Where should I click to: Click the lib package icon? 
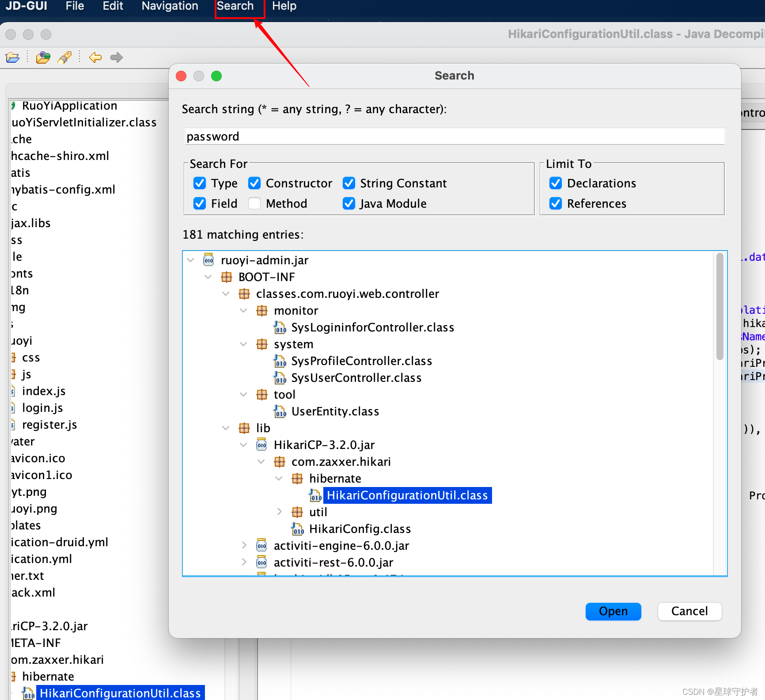244,428
